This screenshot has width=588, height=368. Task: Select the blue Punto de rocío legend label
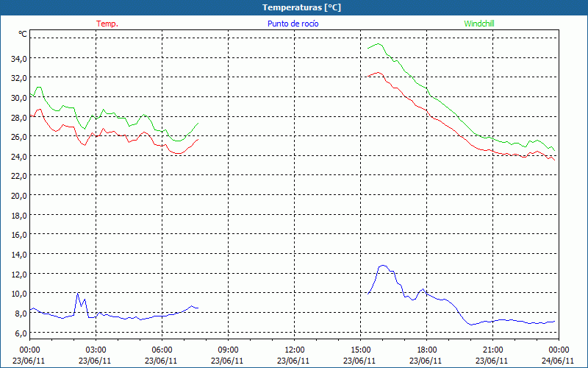click(x=293, y=24)
